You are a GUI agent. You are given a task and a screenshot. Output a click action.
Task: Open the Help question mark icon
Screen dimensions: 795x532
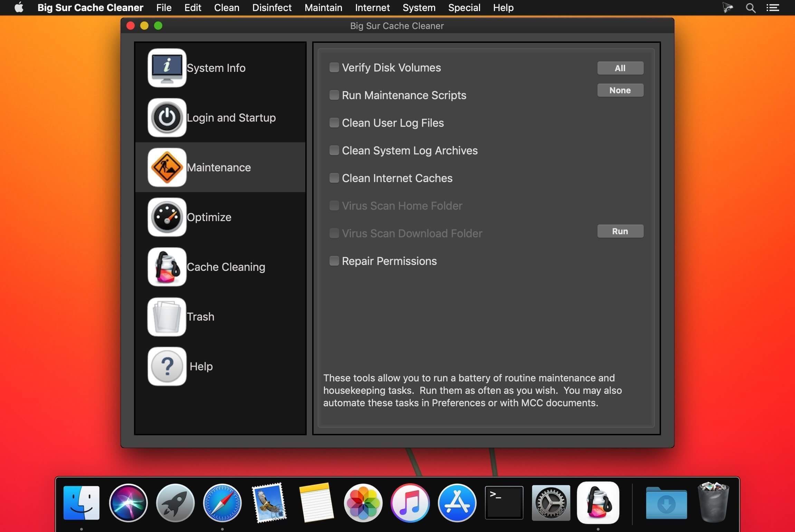167,366
